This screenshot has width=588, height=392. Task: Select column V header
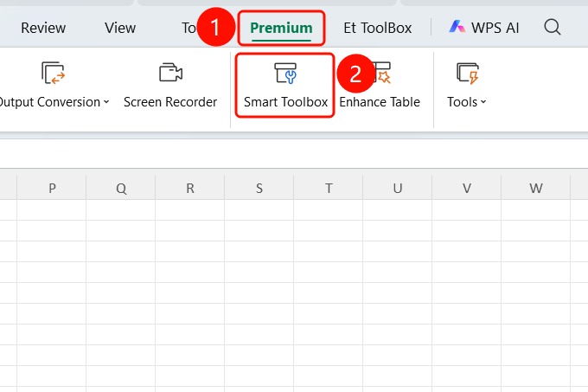pyautogui.click(x=466, y=188)
